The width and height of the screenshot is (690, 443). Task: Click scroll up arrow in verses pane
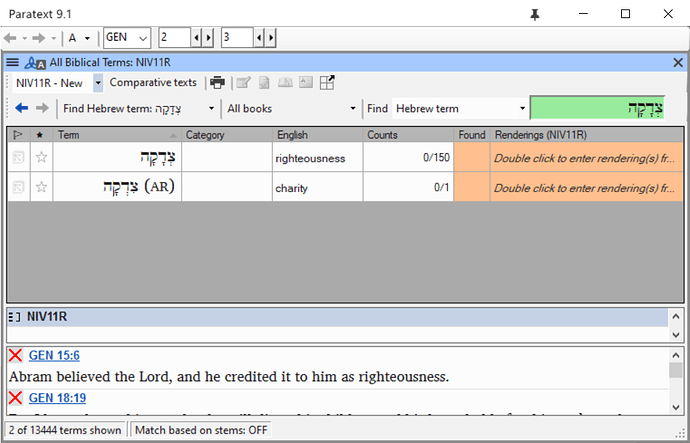[x=676, y=355]
